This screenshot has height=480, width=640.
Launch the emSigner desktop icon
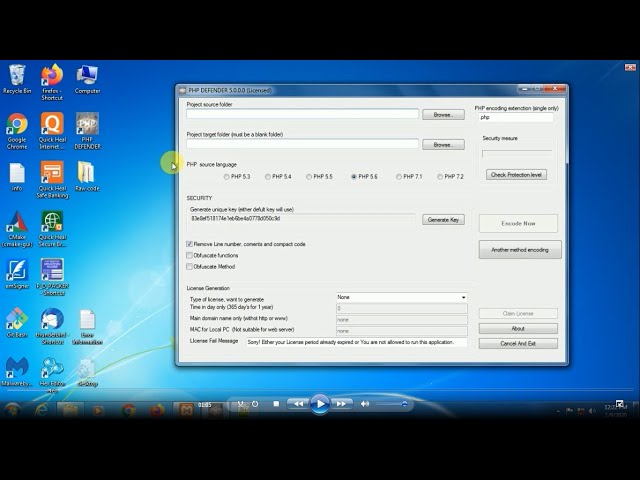coord(17,274)
